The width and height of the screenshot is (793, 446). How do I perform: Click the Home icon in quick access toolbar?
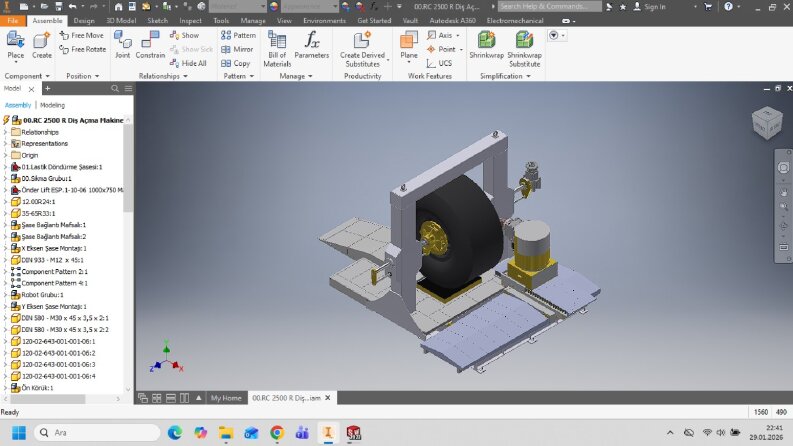click(x=118, y=7)
